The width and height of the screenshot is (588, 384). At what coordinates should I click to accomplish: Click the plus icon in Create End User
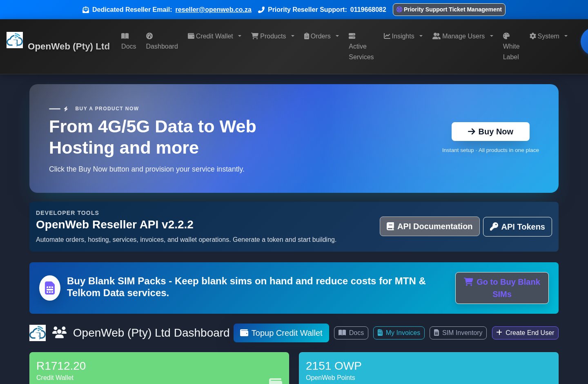coord(499,333)
